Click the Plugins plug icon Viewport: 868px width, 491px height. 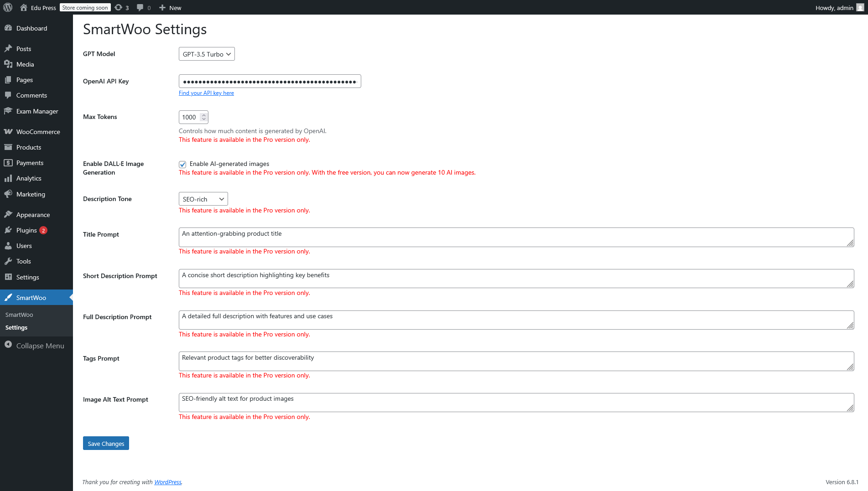point(8,230)
